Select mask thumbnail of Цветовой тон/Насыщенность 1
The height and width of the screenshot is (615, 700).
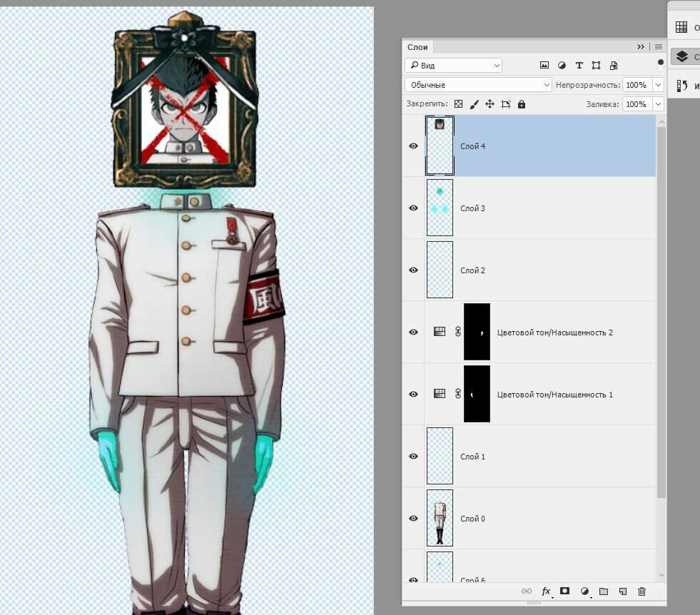pyautogui.click(x=477, y=394)
